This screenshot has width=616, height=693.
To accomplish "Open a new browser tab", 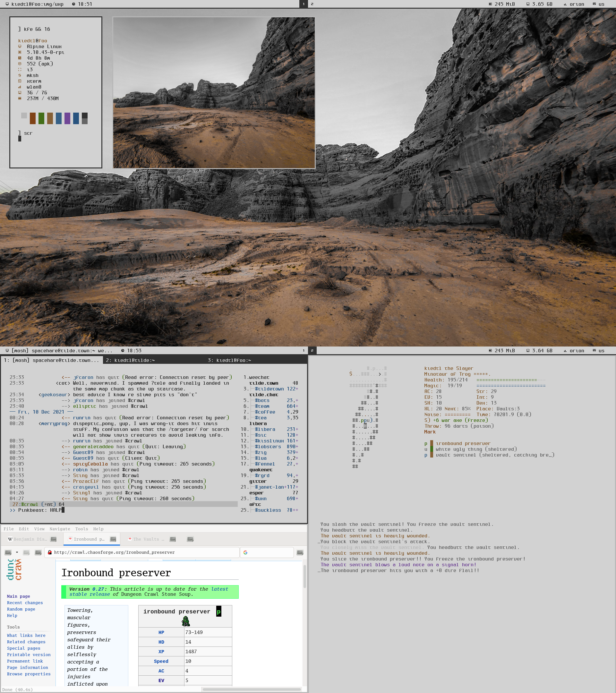I will [190, 539].
